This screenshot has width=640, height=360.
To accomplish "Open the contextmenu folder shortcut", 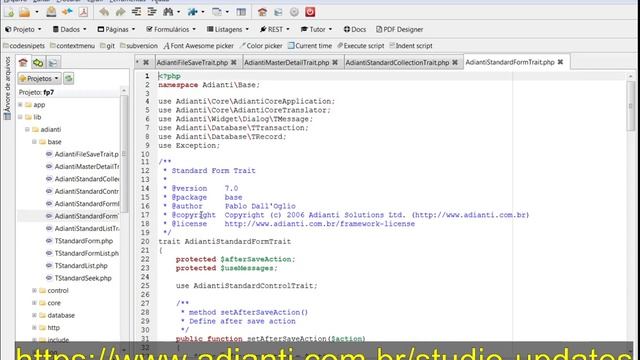I will tap(72, 46).
